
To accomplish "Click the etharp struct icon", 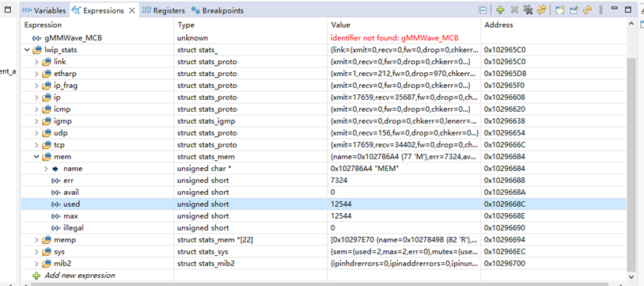I will tap(47, 74).
